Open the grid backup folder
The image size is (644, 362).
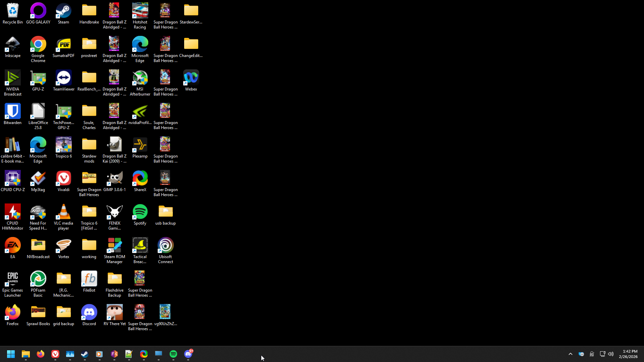coord(63,315)
